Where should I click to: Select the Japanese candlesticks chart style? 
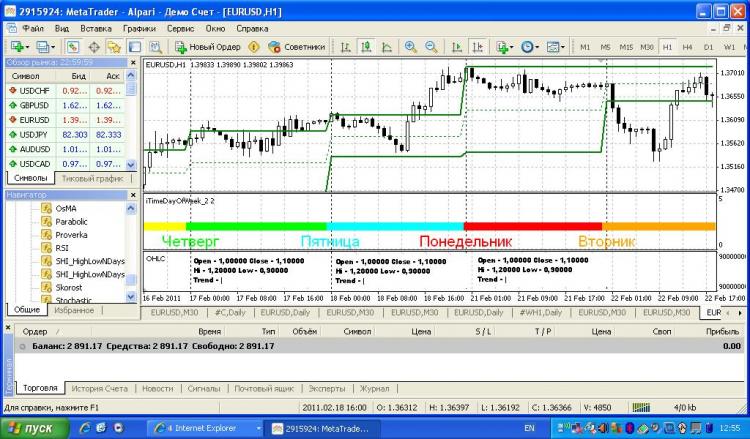pyautogui.click(x=366, y=47)
